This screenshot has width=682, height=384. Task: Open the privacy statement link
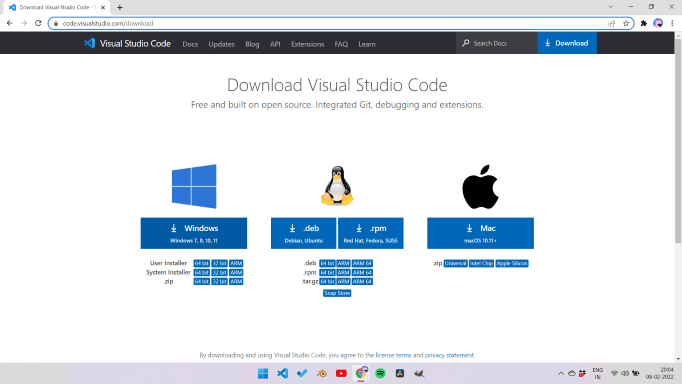tap(449, 355)
